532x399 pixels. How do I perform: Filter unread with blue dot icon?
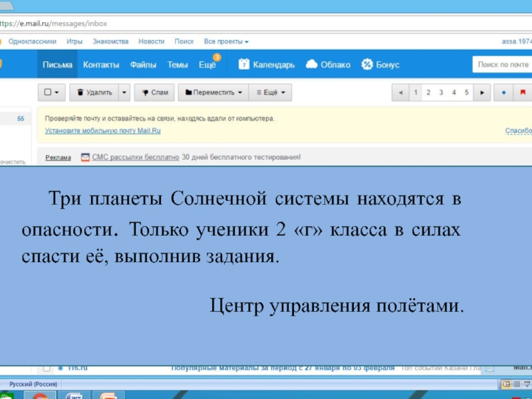503,92
